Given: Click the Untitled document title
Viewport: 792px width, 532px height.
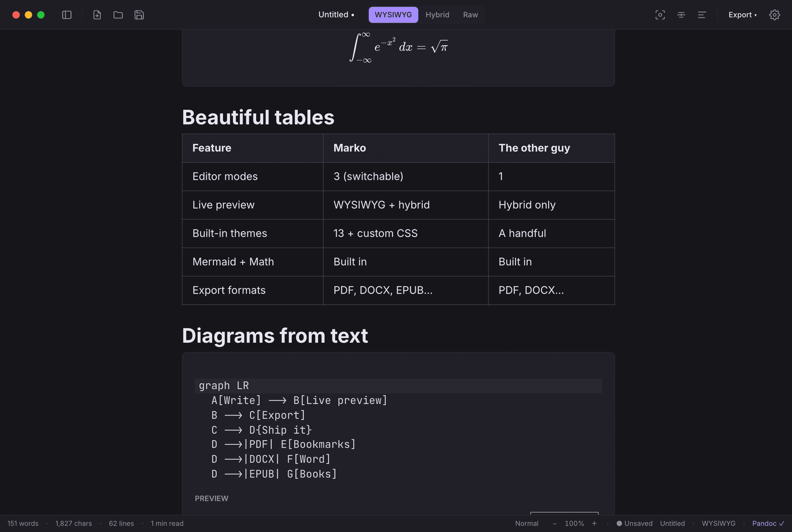Looking at the screenshot, I should (336, 15).
